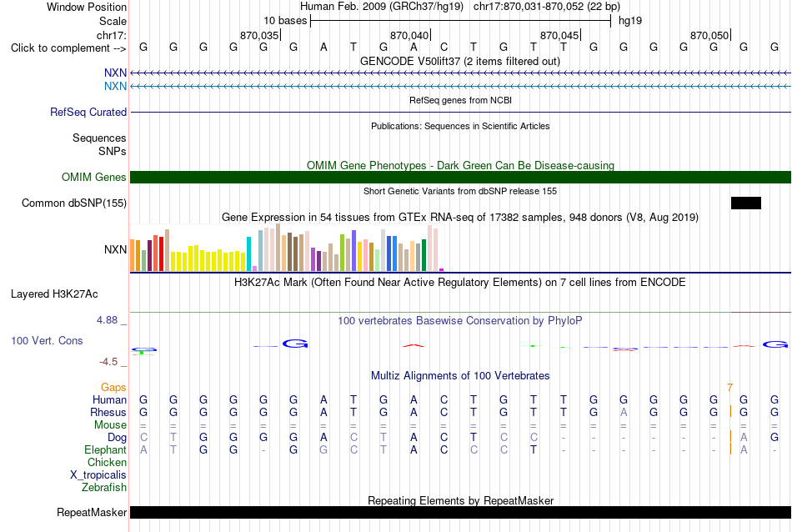Click the RepeatMasker track label
The height and width of the screenshot is (532, 792).
pyautogui.click(x=92, y=513)
